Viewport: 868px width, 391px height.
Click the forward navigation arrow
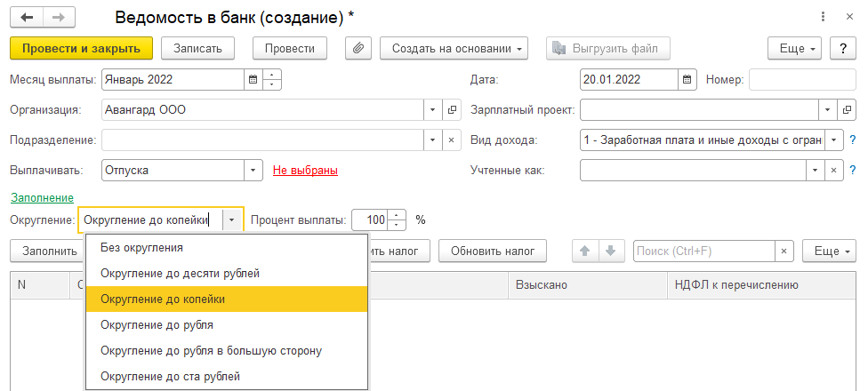(x=58, y=17)
